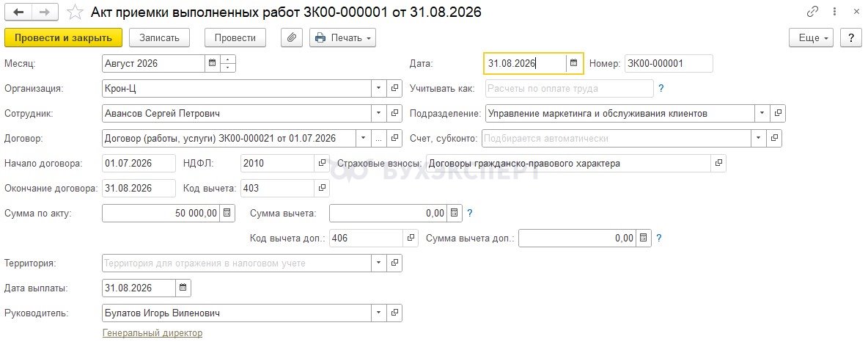The width and height of the screenshot is (868, 342).
Task: Open calculator for Сумма по акту
Action: pos(227,213)
